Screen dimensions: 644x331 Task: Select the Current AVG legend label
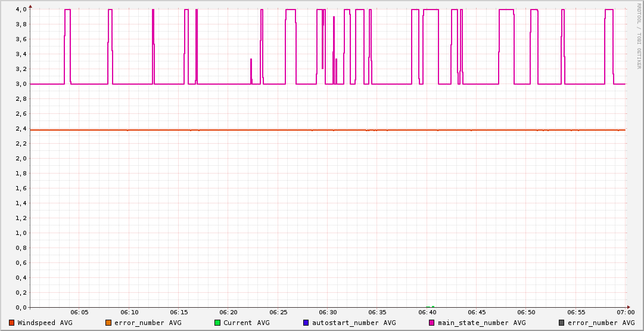(246, 323)
